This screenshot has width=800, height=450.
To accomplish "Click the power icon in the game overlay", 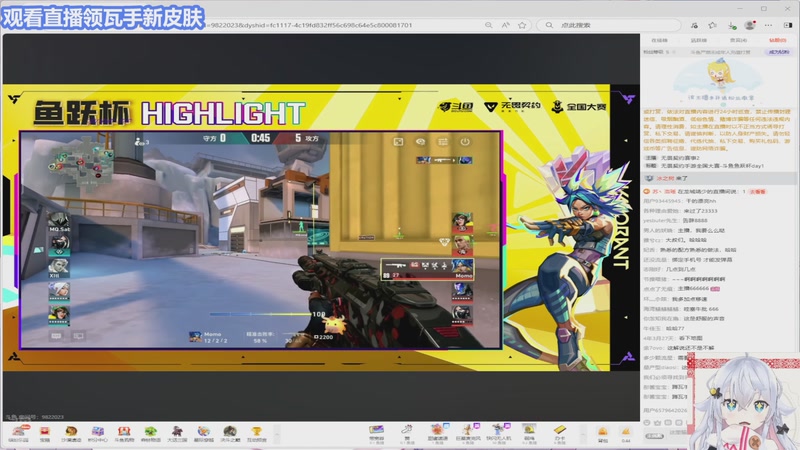I will (x=465, y=142).
